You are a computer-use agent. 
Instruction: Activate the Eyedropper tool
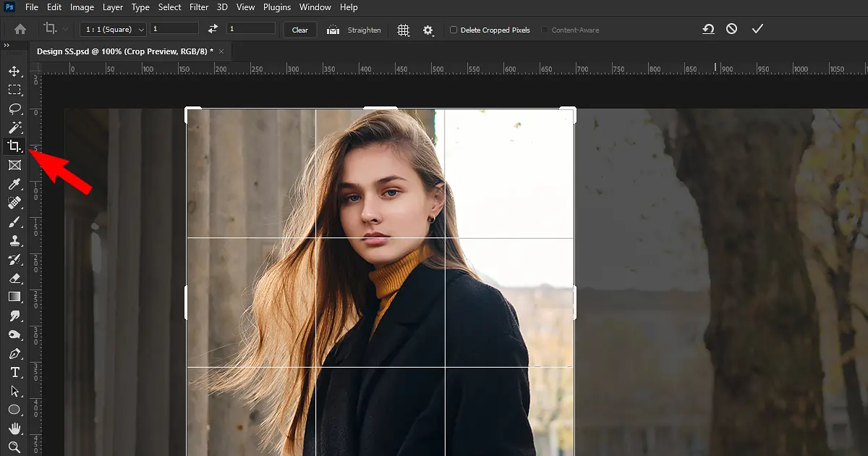point(14,185)
